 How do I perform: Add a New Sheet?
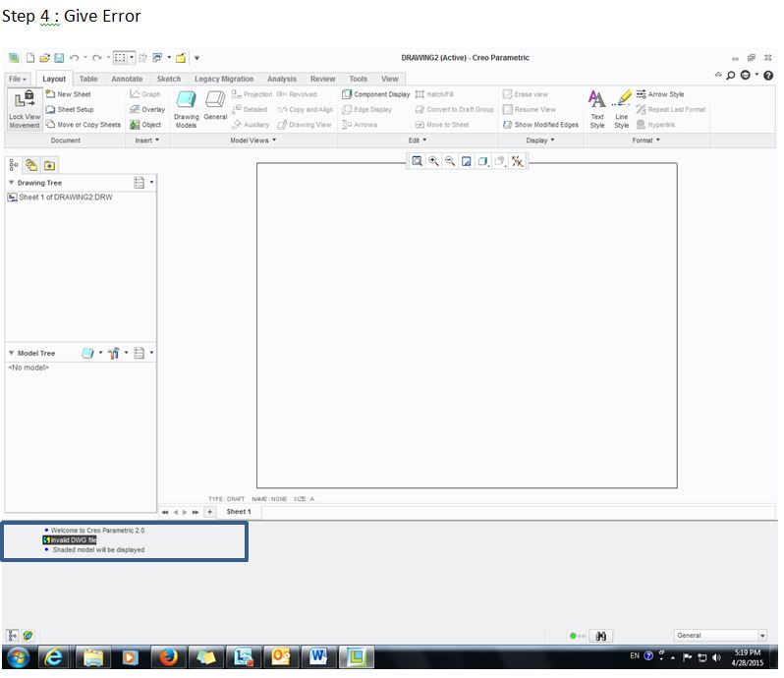tap(69, 94)
